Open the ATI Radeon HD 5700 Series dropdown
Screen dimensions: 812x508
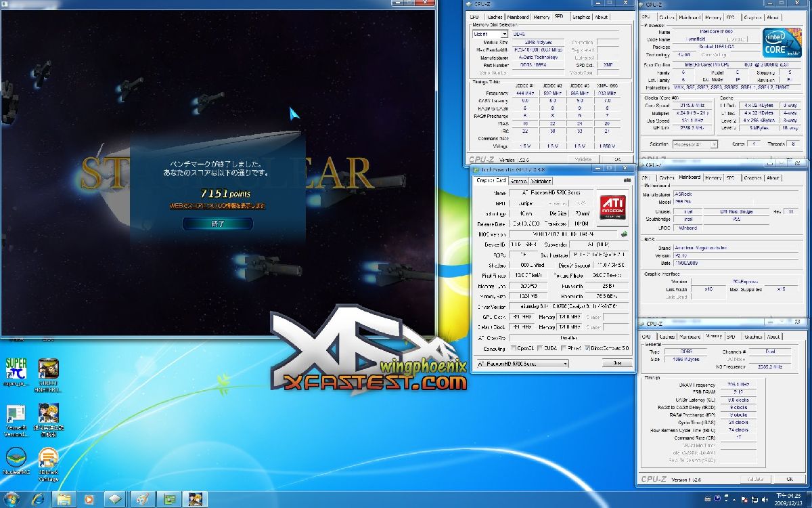[x=522, y=363]
